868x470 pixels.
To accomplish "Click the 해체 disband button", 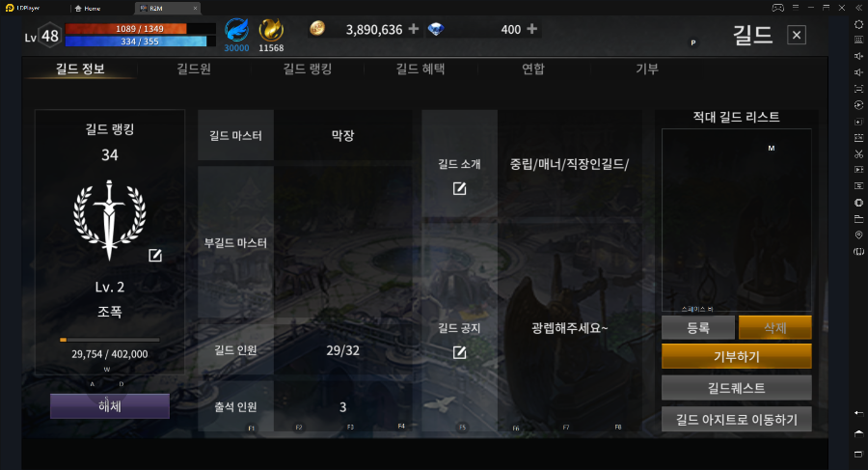I will point(110,406).
